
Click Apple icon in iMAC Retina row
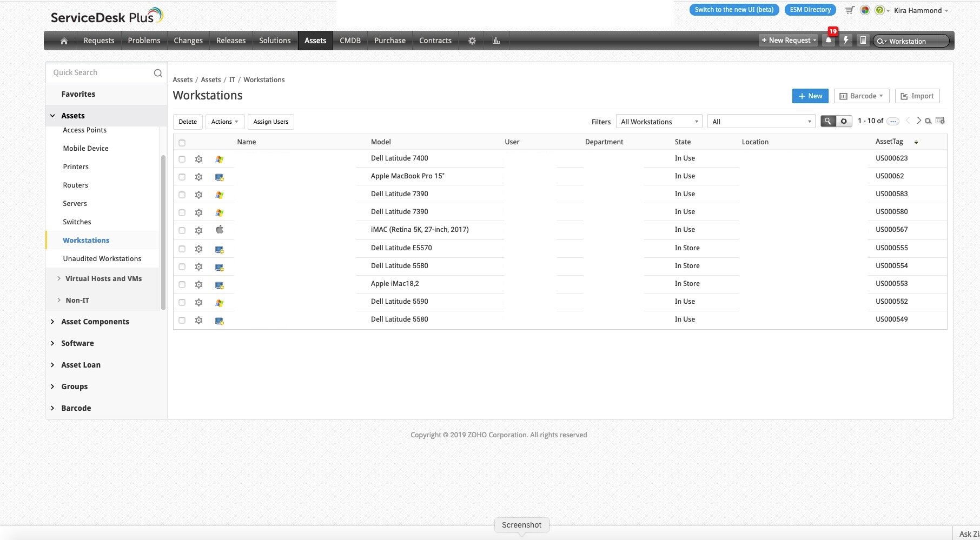pos(219,230)
